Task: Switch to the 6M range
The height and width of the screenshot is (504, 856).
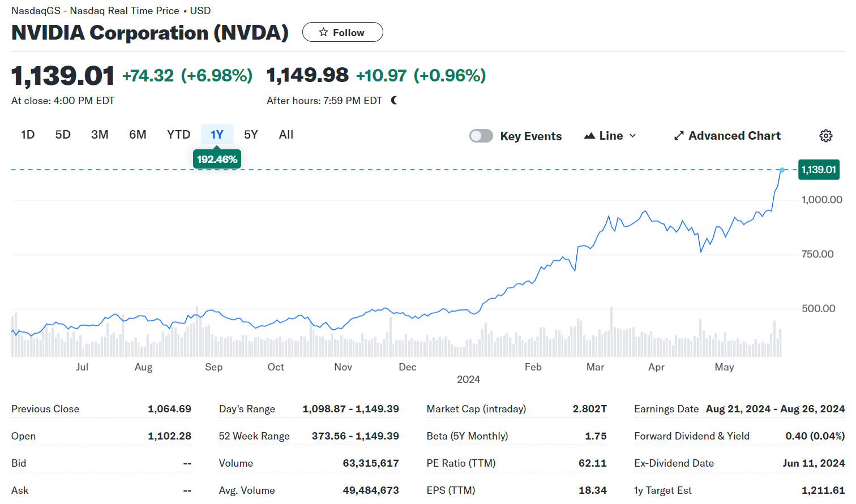Action: tap(138, 135)
